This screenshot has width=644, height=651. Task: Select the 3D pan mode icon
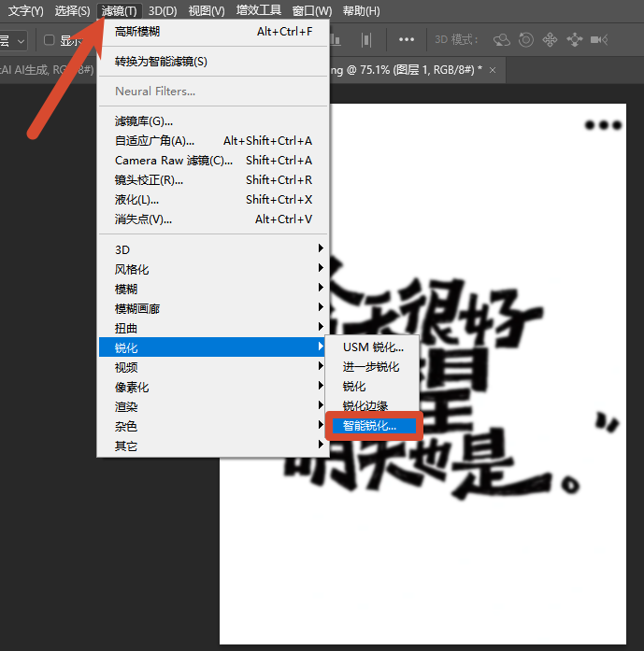click(550, 40)
